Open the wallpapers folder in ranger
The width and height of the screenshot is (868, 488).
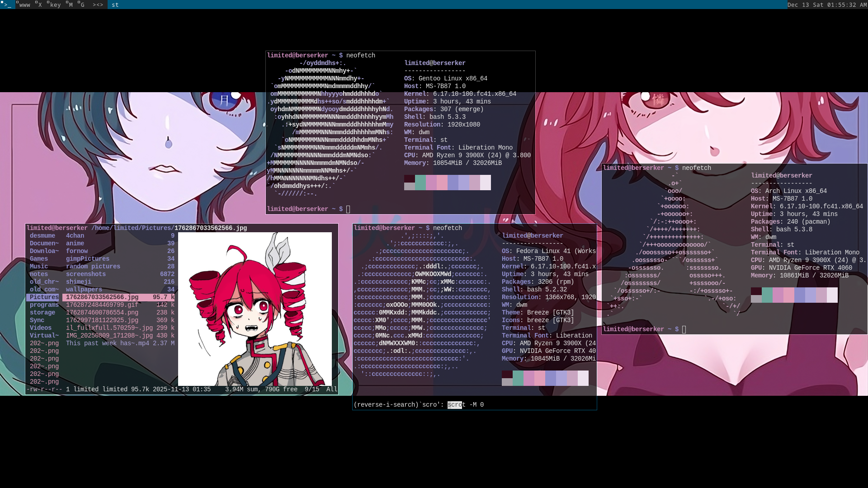[84, 290]
